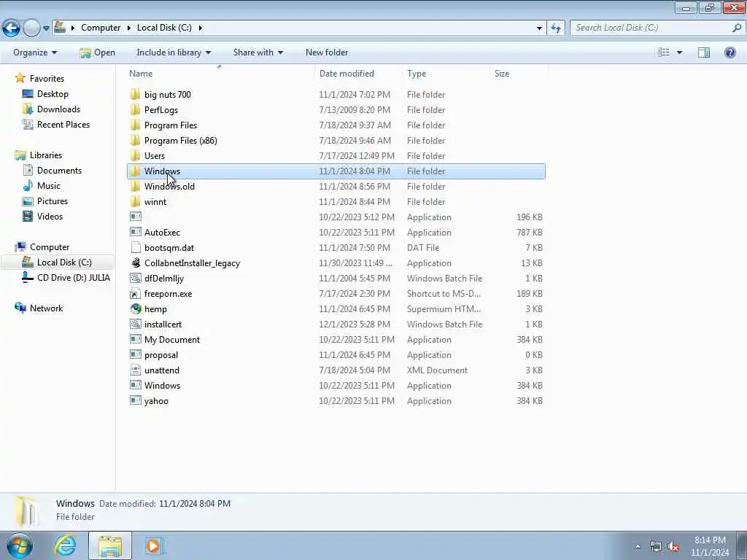
Task: Select the yahoo application icon
Action: 135,400
